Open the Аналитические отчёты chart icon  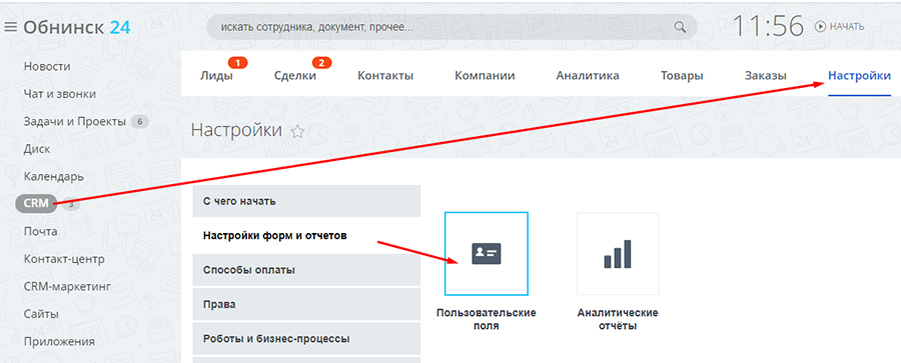(618, 254)
